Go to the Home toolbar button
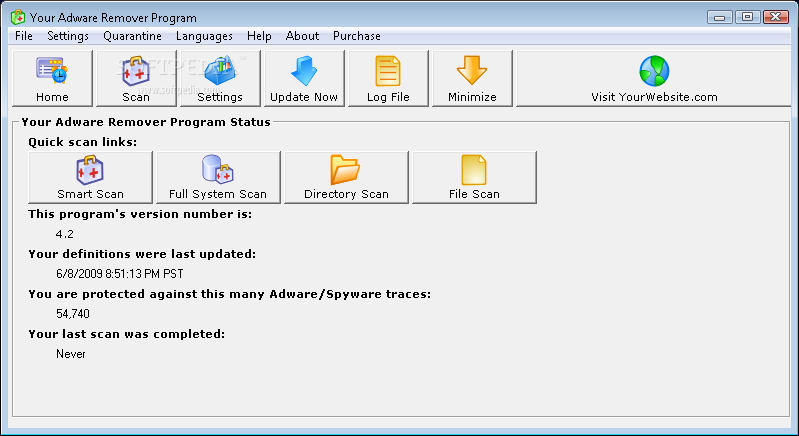The height and width of the screenshot is (436, 799). [x=52, y=78]
